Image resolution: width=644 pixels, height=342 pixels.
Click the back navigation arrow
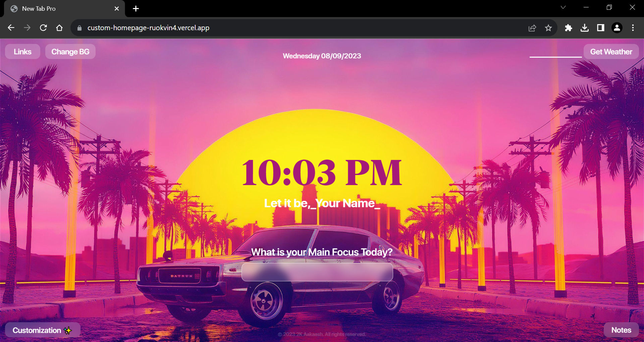pyautogui.click(x=11, y=28)
